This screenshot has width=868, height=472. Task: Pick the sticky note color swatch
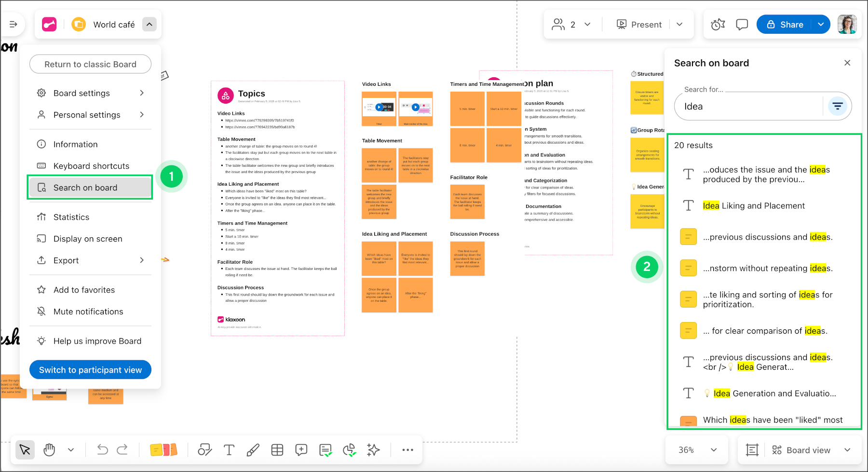163,450
